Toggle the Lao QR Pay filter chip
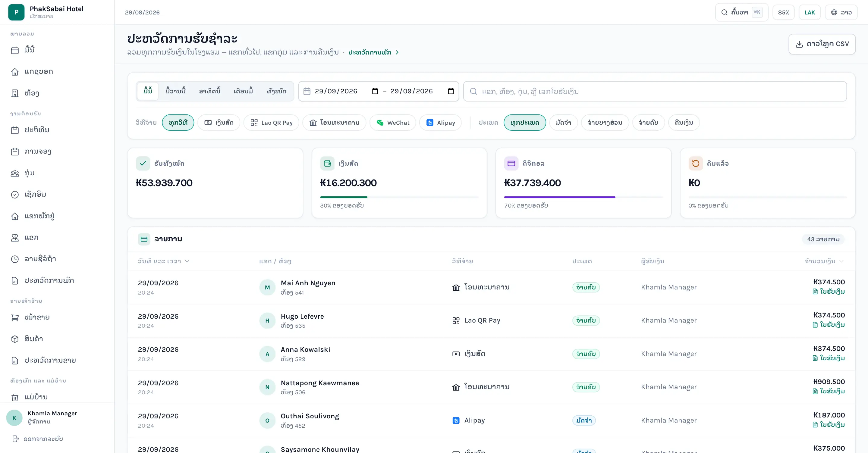Viewport: 868px width, 453px height. tap(271, 123)
